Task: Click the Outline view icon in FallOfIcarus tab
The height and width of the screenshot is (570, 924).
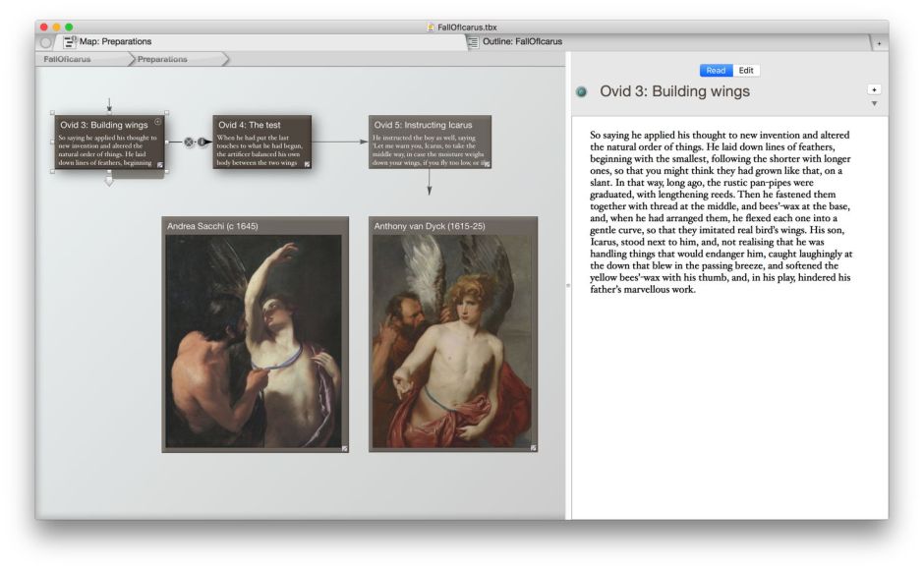Action: pos(473,41)
